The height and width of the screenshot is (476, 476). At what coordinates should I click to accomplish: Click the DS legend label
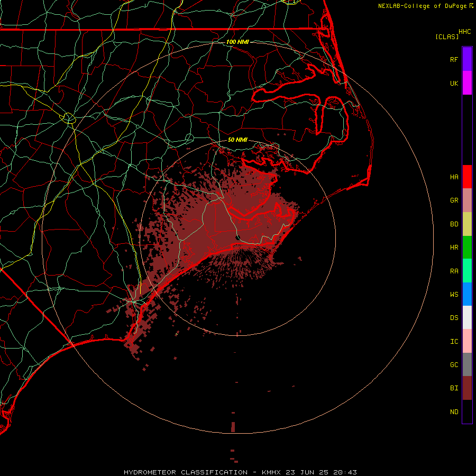click(x=454, y=318)
